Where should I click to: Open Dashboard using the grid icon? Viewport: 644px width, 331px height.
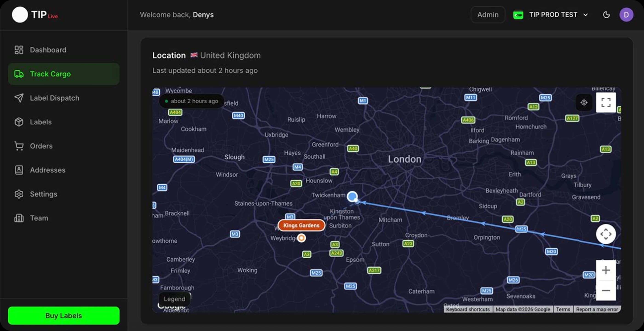point(19,50)
